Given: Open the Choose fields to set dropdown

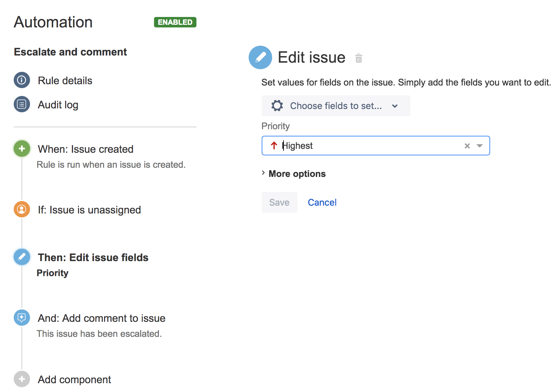Looking at the screenshot, I should tap(336, 106).
